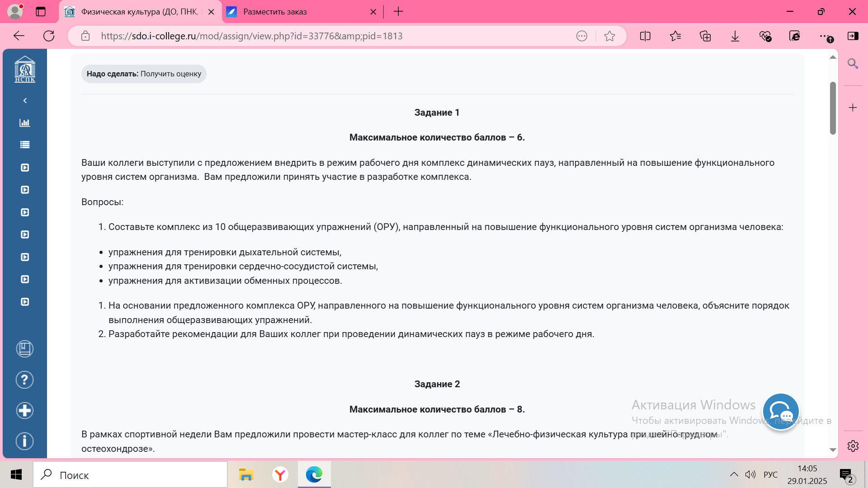Image resolution: width=868 pixels, height=488 pixels.
Task: Click the plus circle icon in the sidebar
Action: 25,410
